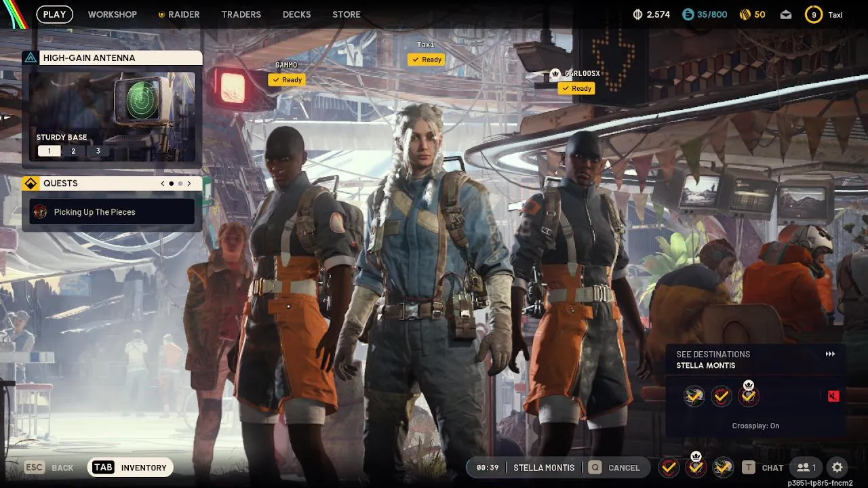The height and width of the screenshot is (488, 868).
Task: Click the Picking Up The Pieces quest icon
Action: pos(41,212)
